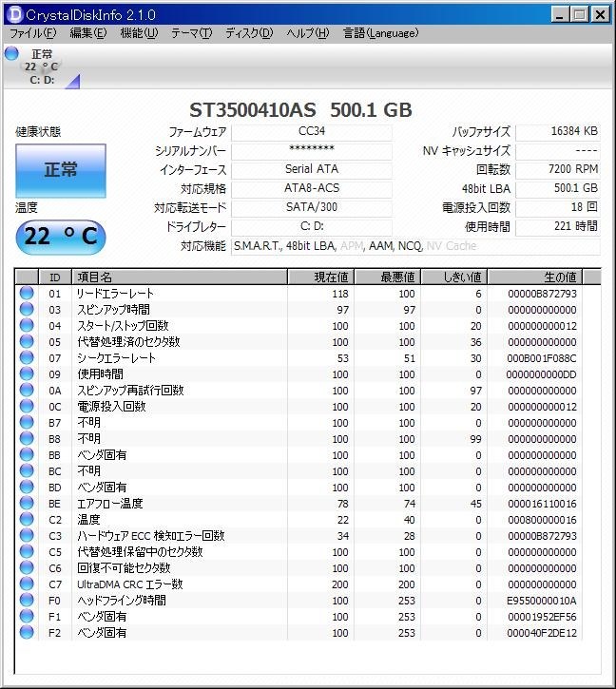
Task: Click the rotation rate value 7200 RPM
Action: coord(557,169)
